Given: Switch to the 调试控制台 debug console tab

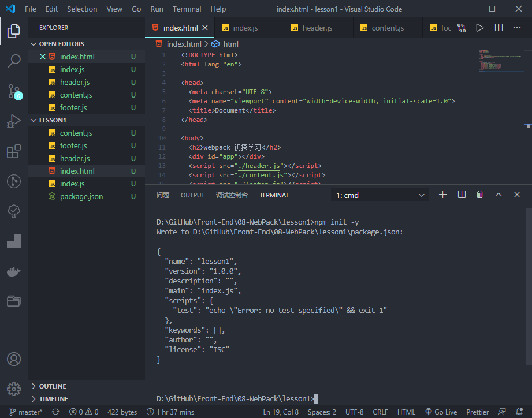Looking at the screenshot, I should point(232,195).
